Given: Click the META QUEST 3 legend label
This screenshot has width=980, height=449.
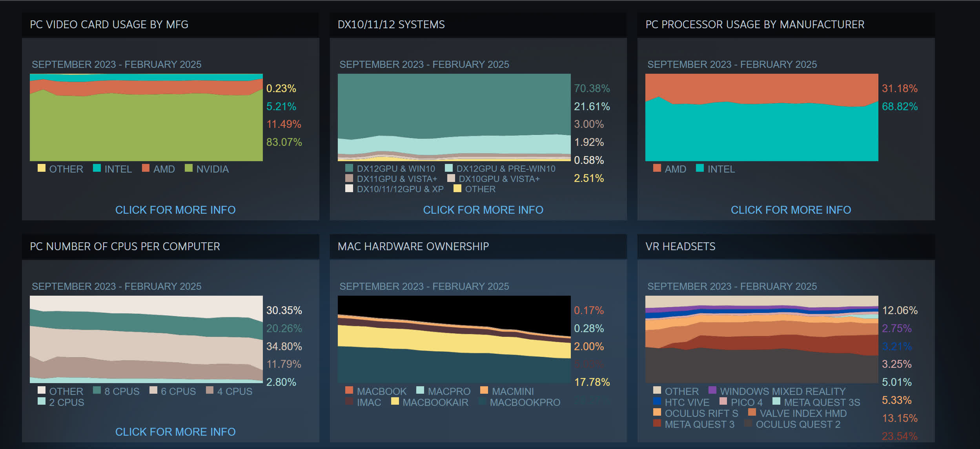Looking at the screenshot, I should 699,424.
